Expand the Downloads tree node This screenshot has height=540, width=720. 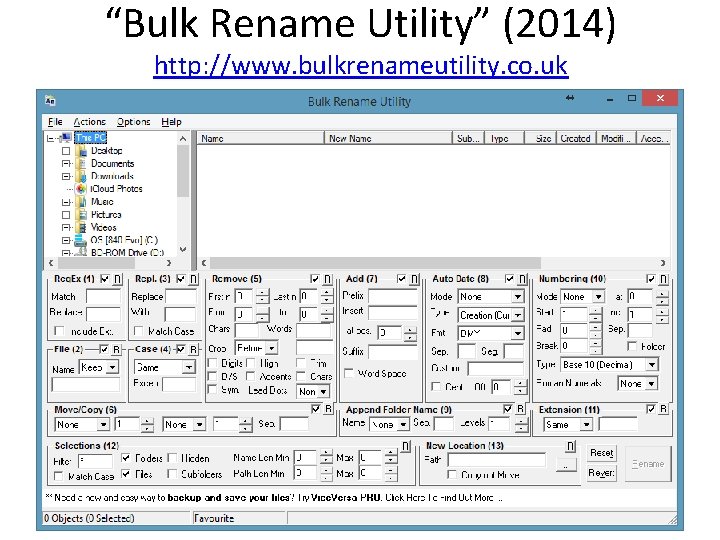[x=66, y=176]
